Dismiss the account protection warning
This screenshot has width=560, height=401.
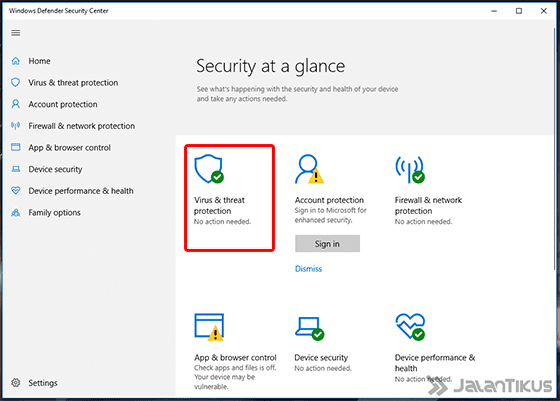click(308, 269)
